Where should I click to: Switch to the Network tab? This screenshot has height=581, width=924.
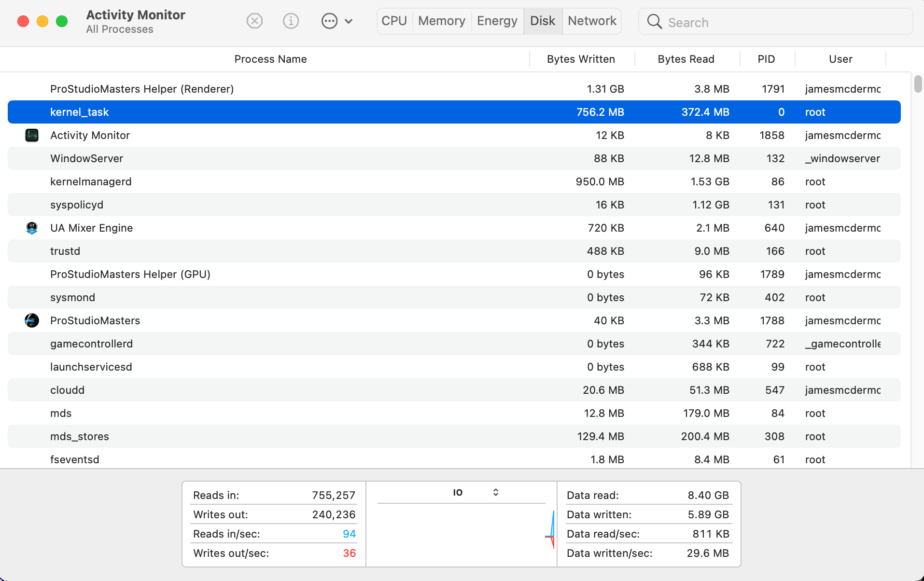pyautogui.click(x=592, y=21)
